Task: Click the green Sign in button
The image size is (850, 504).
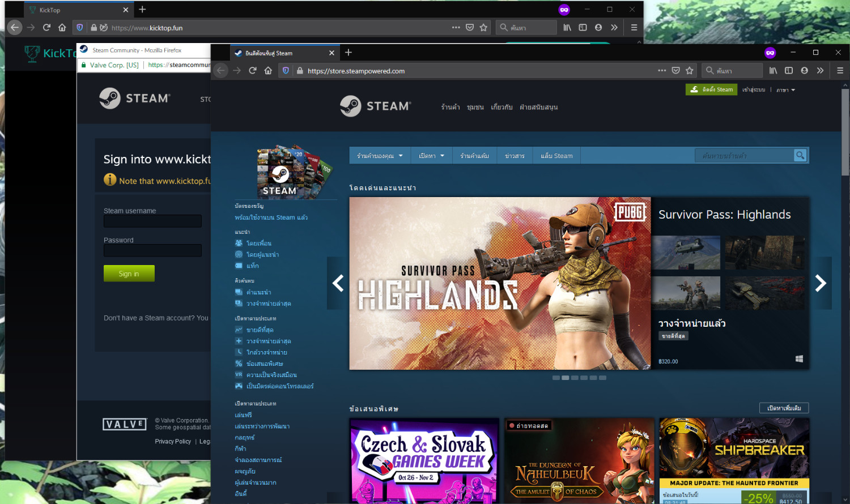Action: click(x=129, y=274)
